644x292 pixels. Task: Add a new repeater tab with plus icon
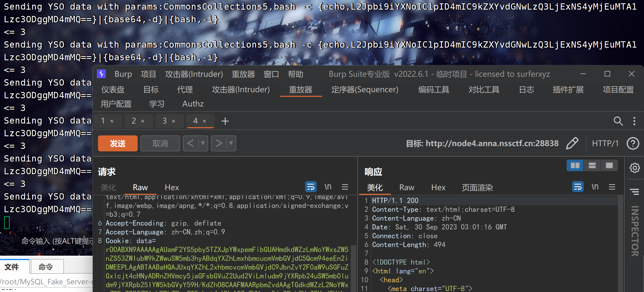tap(225, 121)
